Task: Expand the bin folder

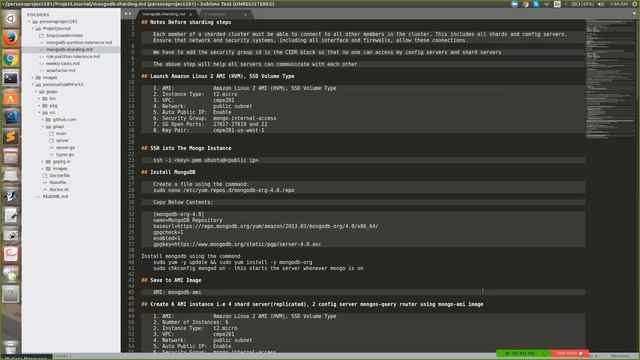Action: click(40, 98)
